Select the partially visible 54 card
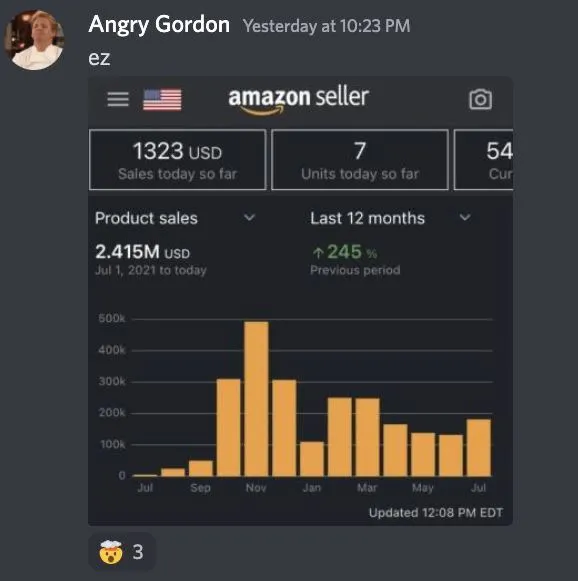The image size is (578, 581). 484,160
